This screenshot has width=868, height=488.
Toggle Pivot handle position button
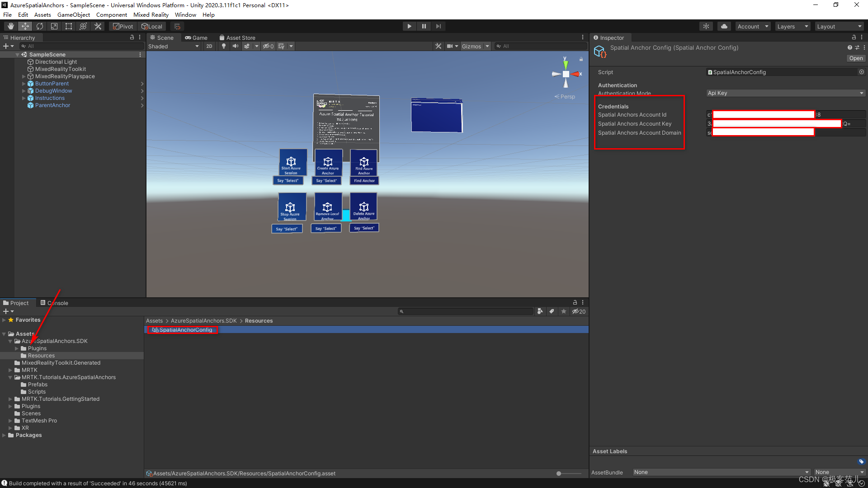point(123,26)
